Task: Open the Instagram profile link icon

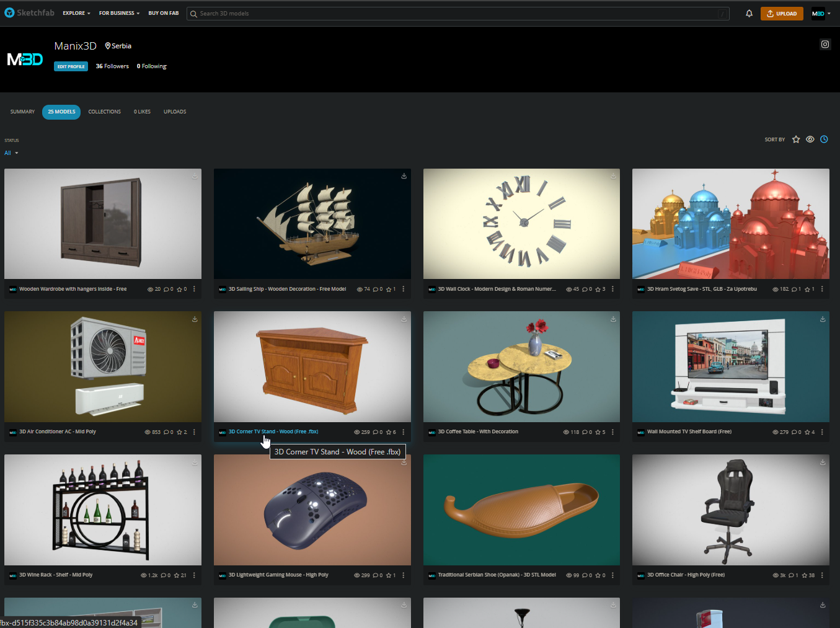Action: click(825, 45)
